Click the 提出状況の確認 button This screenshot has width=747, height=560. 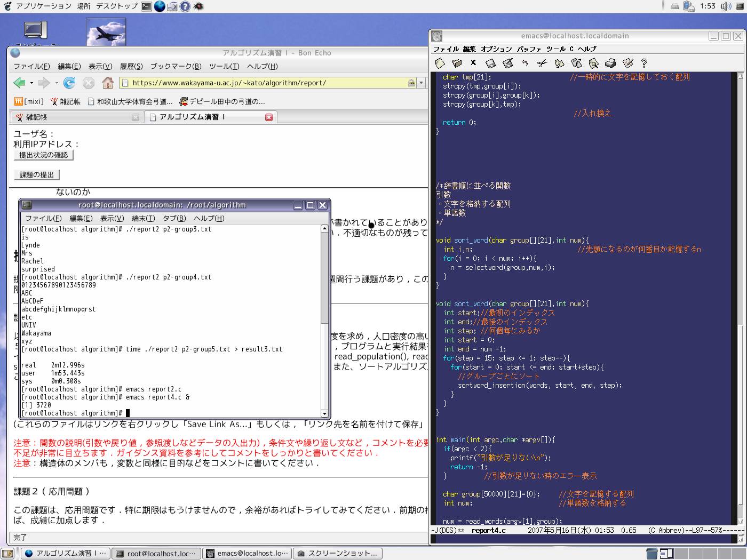pyautogui.click(x=43, y=155)
